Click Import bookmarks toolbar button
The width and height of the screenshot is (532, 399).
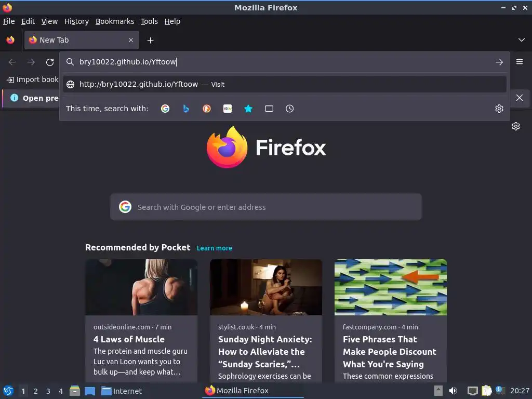coord(33,79)
